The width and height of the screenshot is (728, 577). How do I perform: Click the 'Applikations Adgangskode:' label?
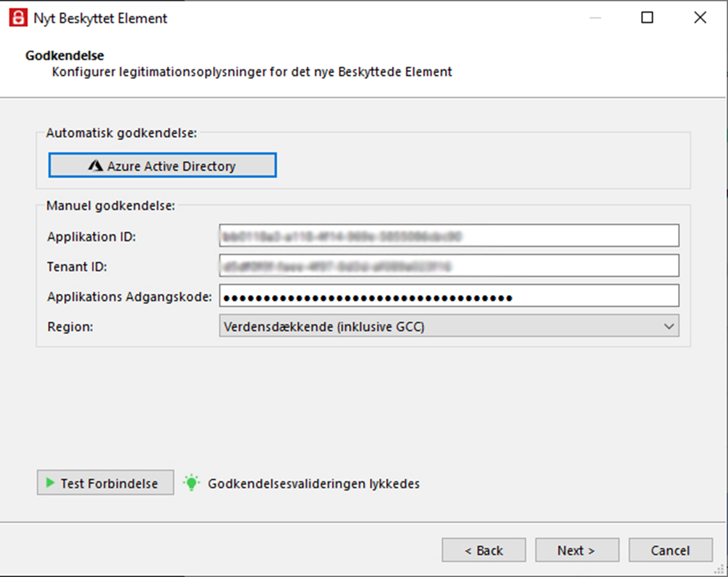tap(129, 297)
